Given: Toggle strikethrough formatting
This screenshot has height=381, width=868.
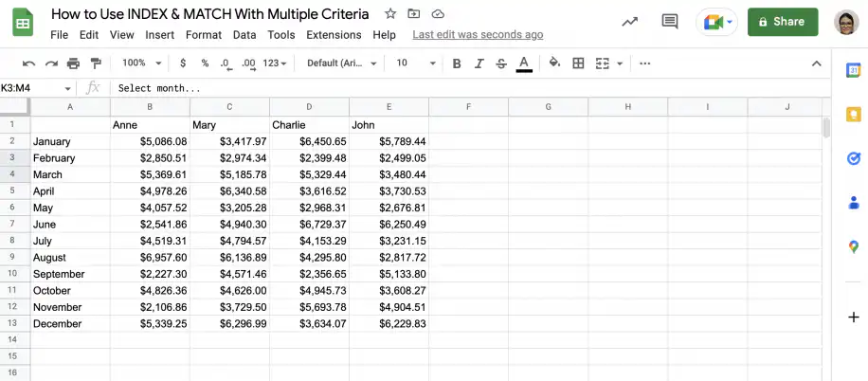Looking at the screenshot, I should click(501, 63).
